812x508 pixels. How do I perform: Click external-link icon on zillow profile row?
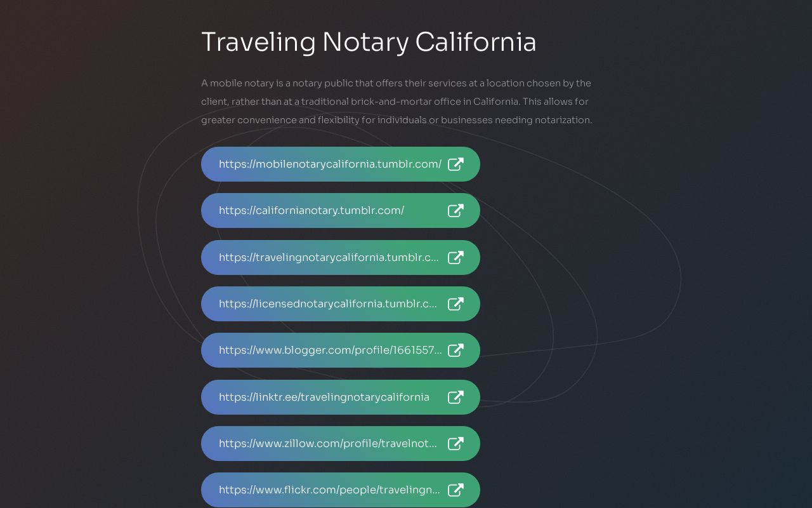pyautogui.click(x=455, y=444)
